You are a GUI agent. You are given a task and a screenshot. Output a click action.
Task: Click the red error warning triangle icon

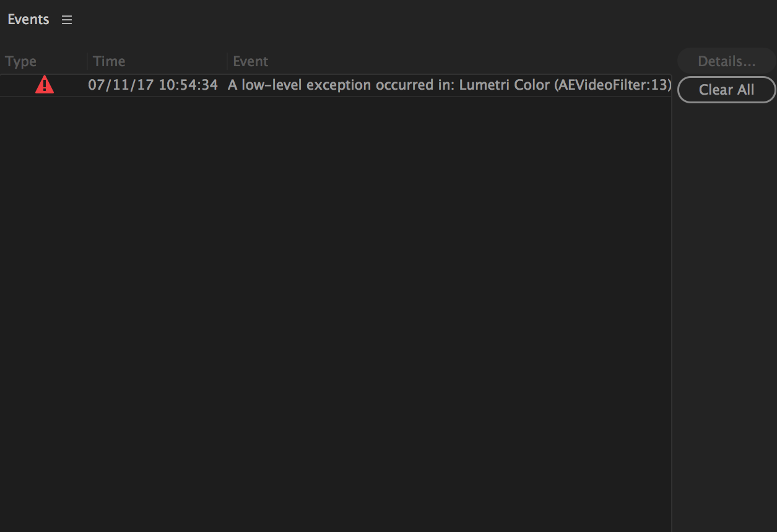click(x=45, y=85)
